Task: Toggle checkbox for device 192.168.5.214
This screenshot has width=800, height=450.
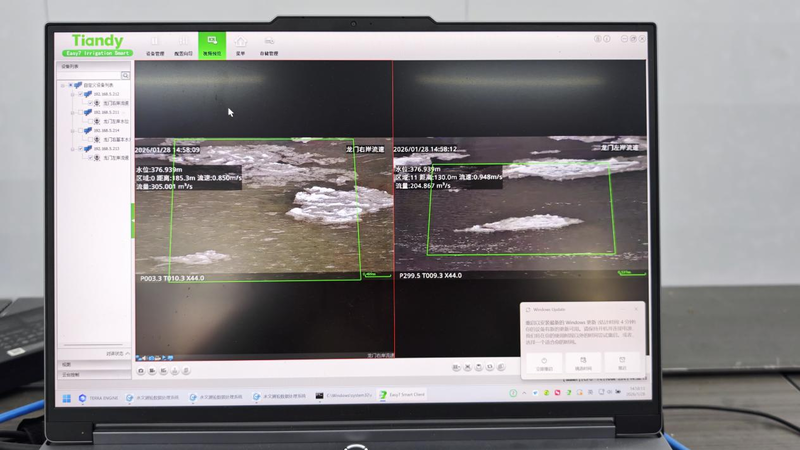Action: coord(81,130)
